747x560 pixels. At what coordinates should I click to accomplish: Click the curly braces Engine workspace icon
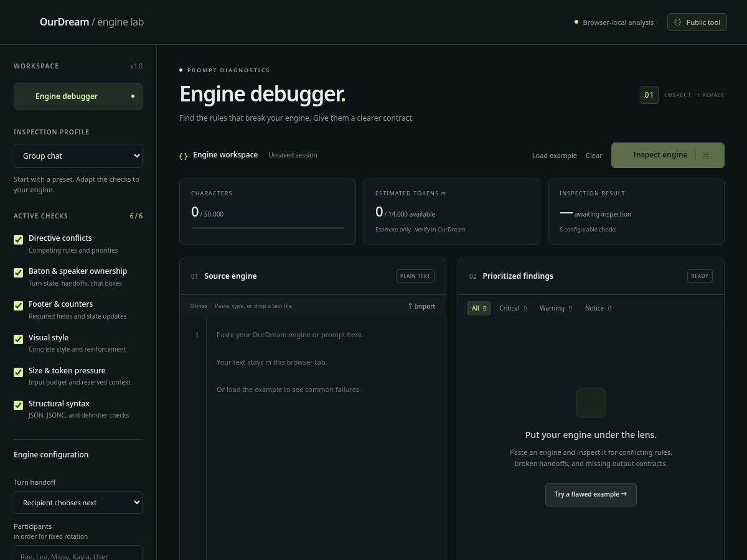183,156
